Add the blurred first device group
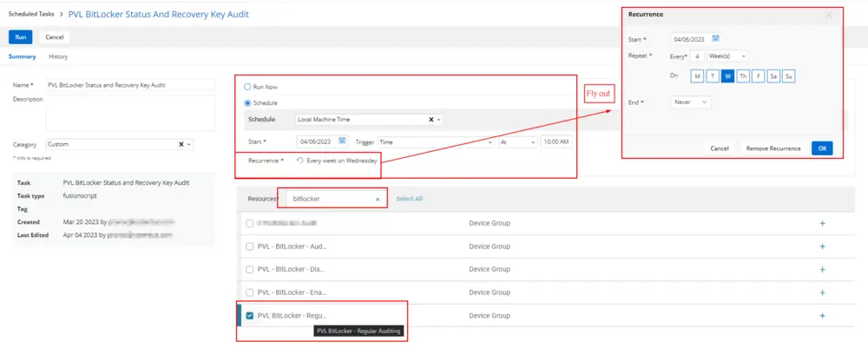Screen dimensions: 868x348 point(822,224)
